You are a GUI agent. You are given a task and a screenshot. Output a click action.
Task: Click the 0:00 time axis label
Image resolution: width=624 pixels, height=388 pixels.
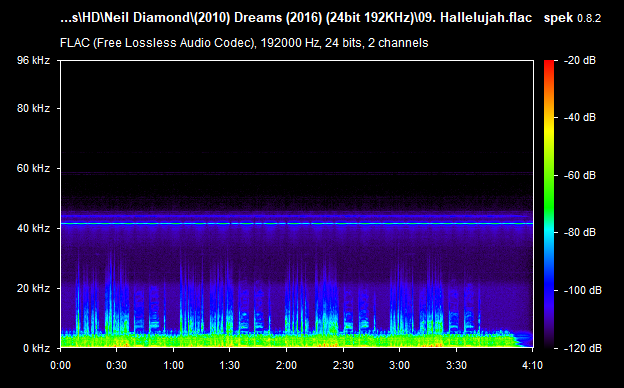click(60, 365)
